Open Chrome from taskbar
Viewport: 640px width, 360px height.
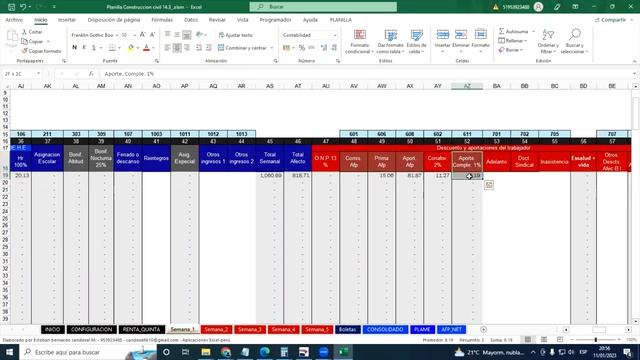225,352
